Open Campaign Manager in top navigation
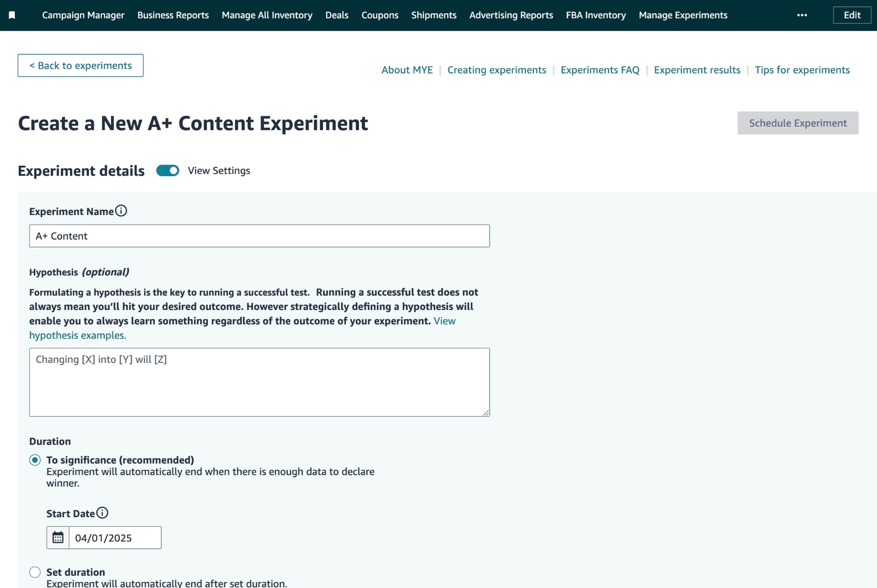Screen dimensions: 877x588 83,16
